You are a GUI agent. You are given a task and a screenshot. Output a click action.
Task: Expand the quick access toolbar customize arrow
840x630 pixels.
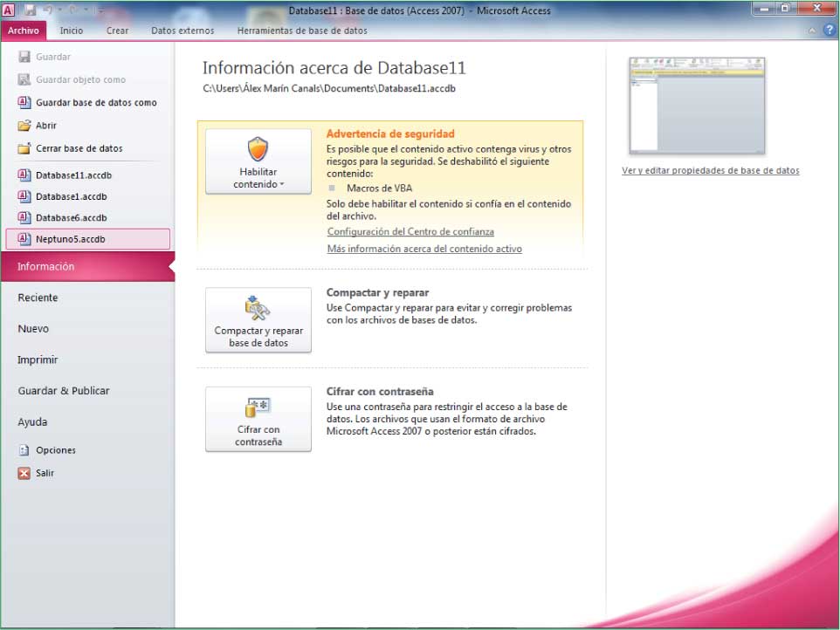tap(100, 10)
